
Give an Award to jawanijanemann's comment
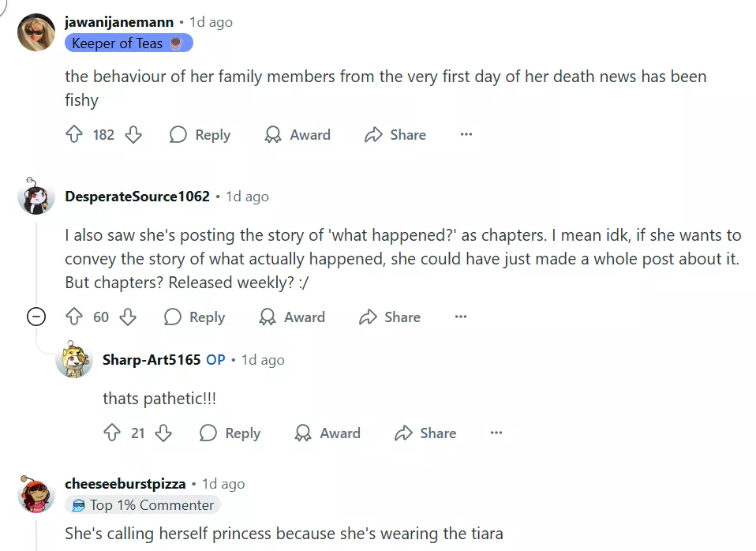pyautogui.click(x=298, y=135)
